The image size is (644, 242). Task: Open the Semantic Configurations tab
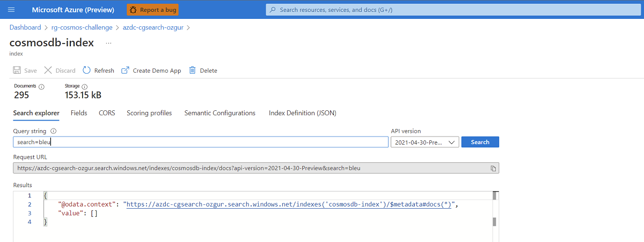point(220,113)
